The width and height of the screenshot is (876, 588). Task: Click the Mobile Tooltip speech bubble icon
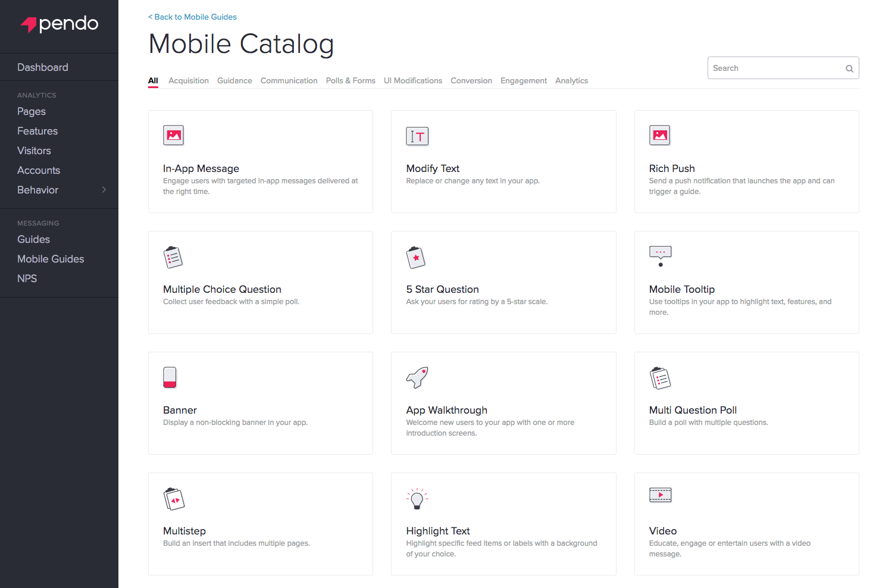(x=660, y=255)
